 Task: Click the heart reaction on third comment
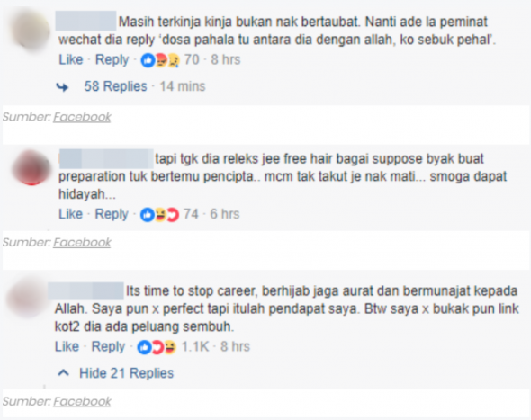pyautogui.click(x=157, y=347)
